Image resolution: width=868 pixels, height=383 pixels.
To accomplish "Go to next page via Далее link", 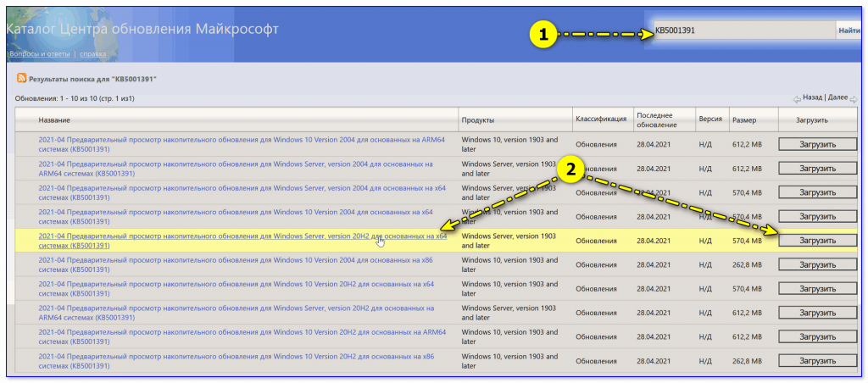I will click(837, 98).
